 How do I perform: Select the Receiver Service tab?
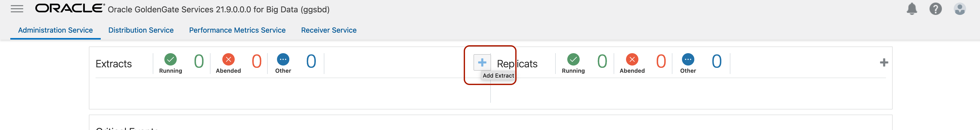tap(329, 30)
